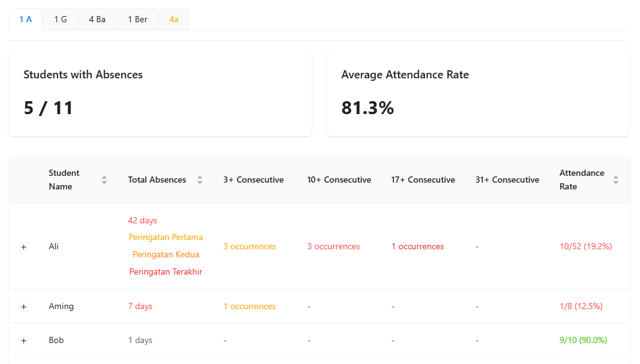This screenshot has width=640, height=364.
Task: Expand Bob's attendance detail row
Action: (23, 340)
